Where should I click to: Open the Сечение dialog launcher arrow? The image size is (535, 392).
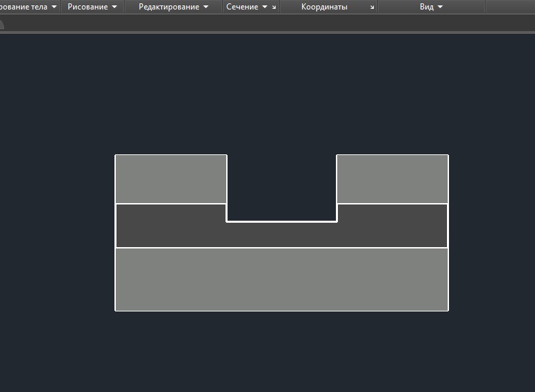click(x=274, y=7)
